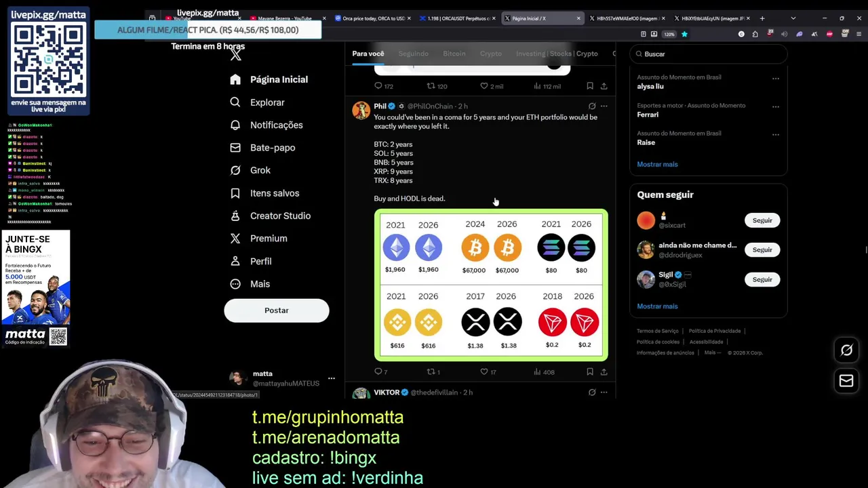This screenshot has width=868, height=488.
Task: Click the Postar button
Action: pos(277,310)
